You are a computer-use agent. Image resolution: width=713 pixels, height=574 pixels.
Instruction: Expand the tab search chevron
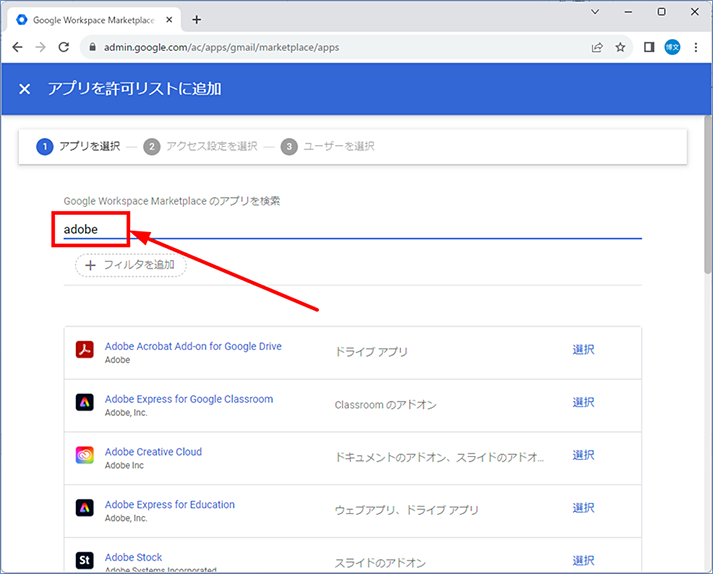pyautogui.click(x=595, y=12)
